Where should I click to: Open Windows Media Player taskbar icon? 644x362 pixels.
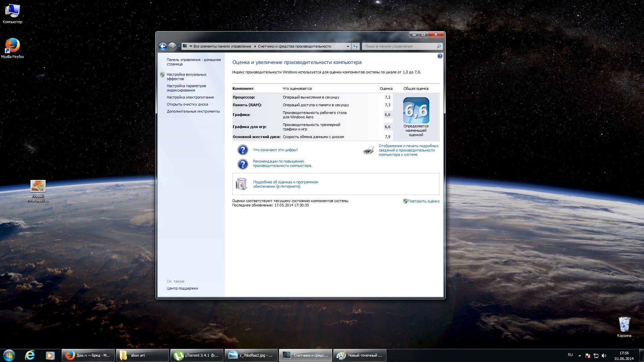(50, 355)
